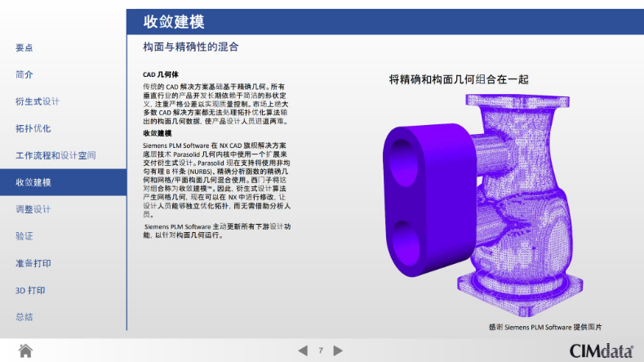The width and height of the screenshot is (644, 362).
Task: Navigate to 调整设计 section
Action: [x=33, y=209]
